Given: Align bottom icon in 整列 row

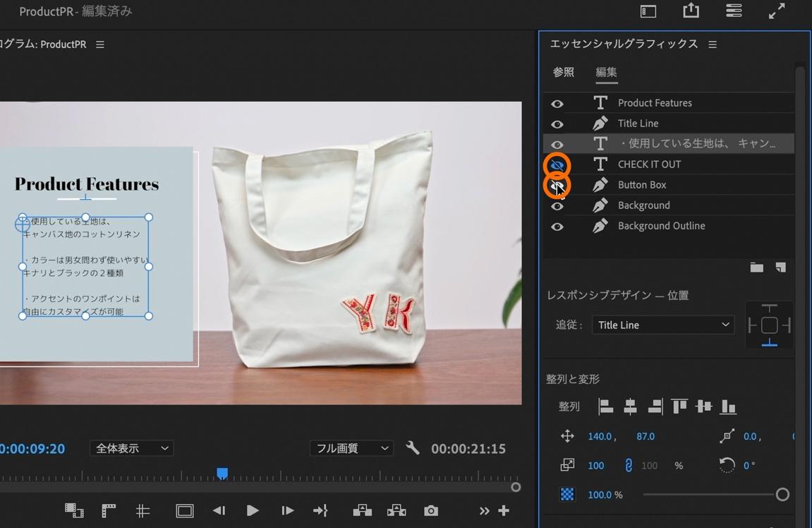Looking at the screenshot, I should click(728, 407).
